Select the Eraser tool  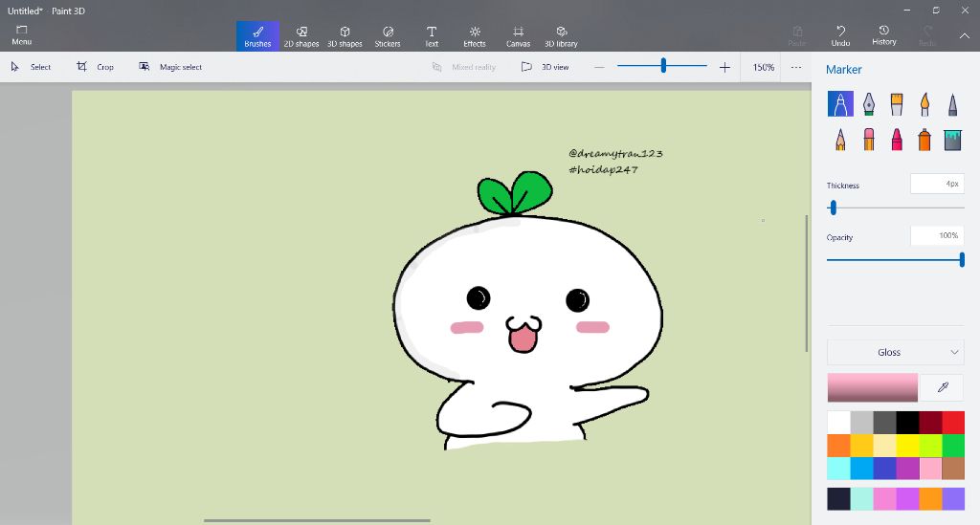pos(869,140)
